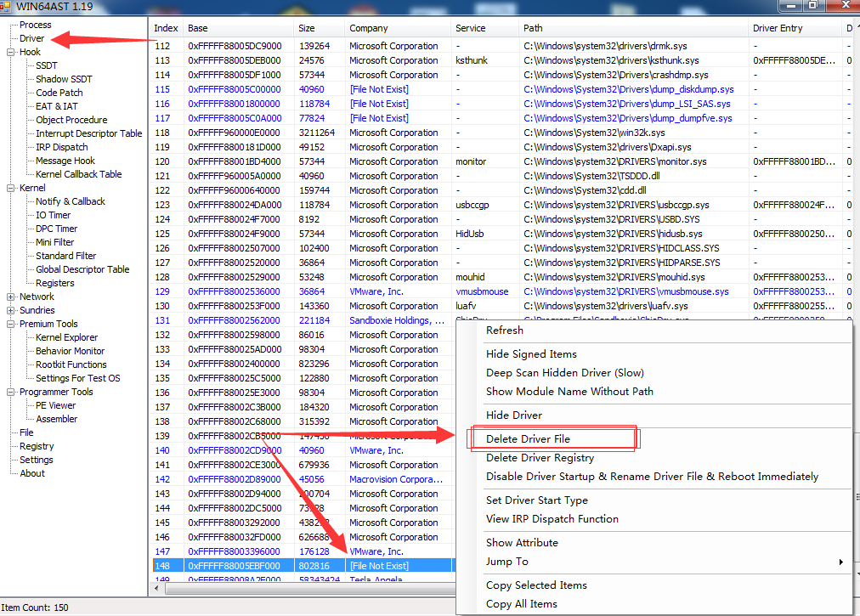Open the Registry sidebar item
The height and width of the screenshot is (616, 860).
[37, 446]
